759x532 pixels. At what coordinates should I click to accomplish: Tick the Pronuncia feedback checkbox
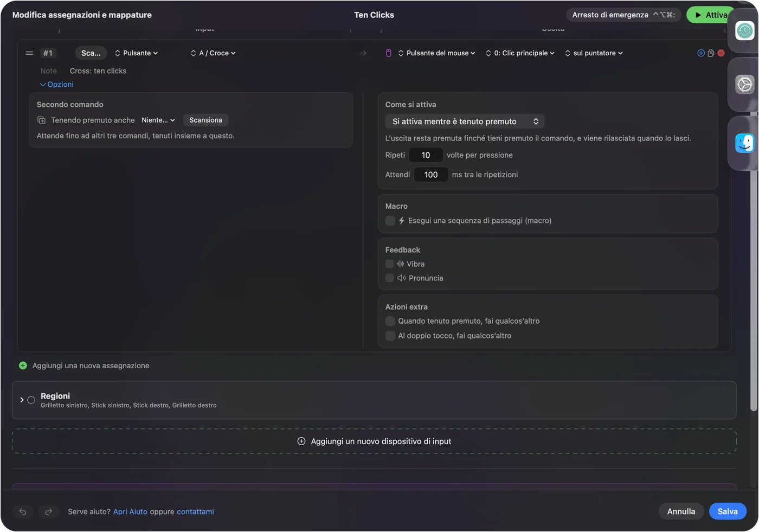click(x=389, y=278)
